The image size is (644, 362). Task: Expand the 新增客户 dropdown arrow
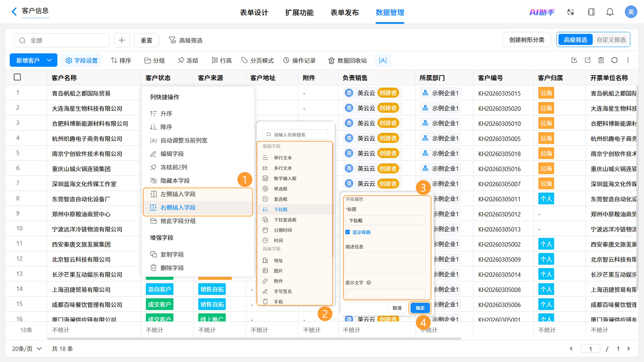[x=49, y=60]
